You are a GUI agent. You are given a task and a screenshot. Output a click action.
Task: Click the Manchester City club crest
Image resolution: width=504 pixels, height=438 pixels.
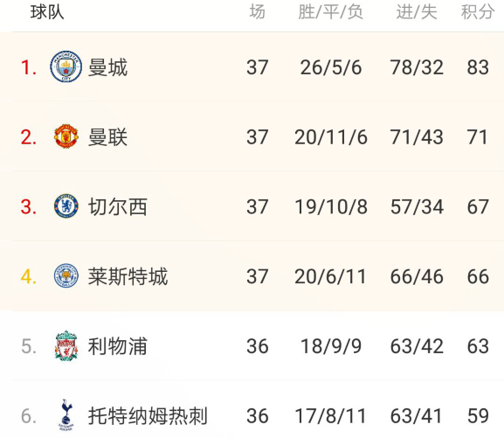pos(66,66)
